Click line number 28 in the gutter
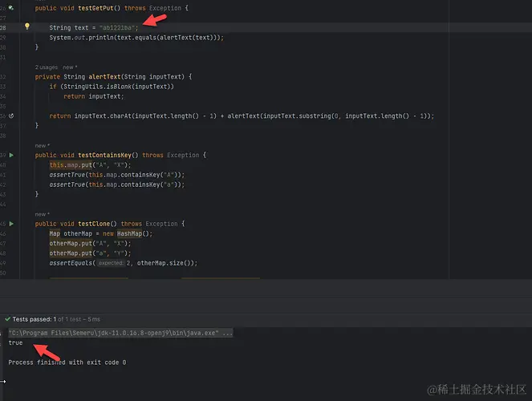The image size is (532, 401). coord(3,28)
